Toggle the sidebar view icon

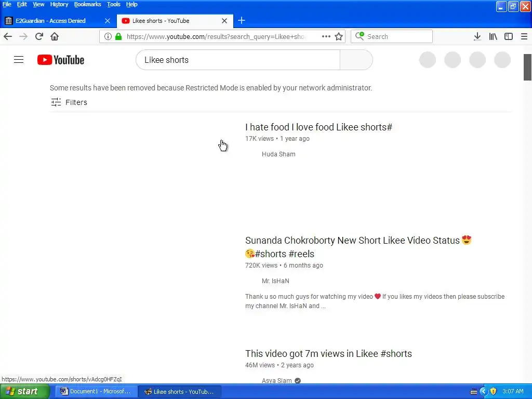point(509,37)
